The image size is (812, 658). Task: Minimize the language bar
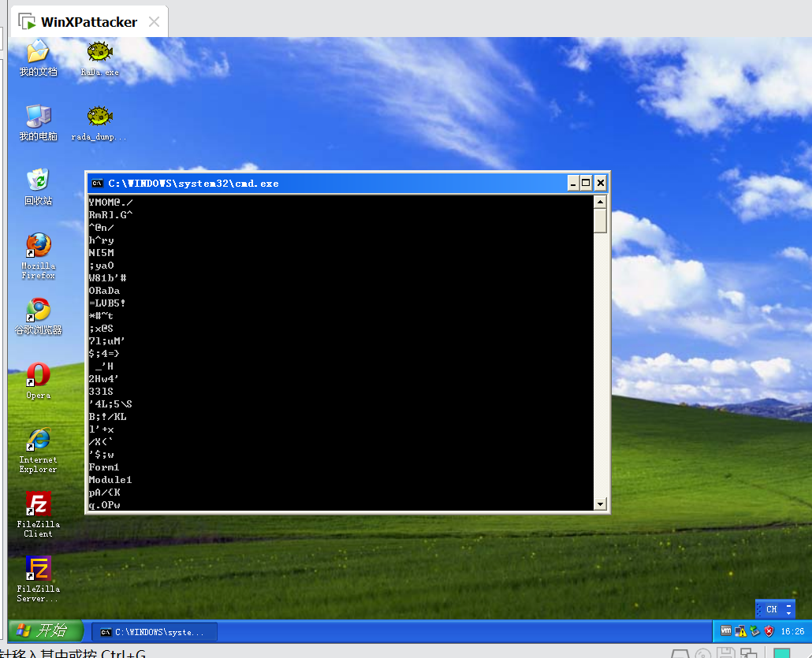(x=788, y=605)
